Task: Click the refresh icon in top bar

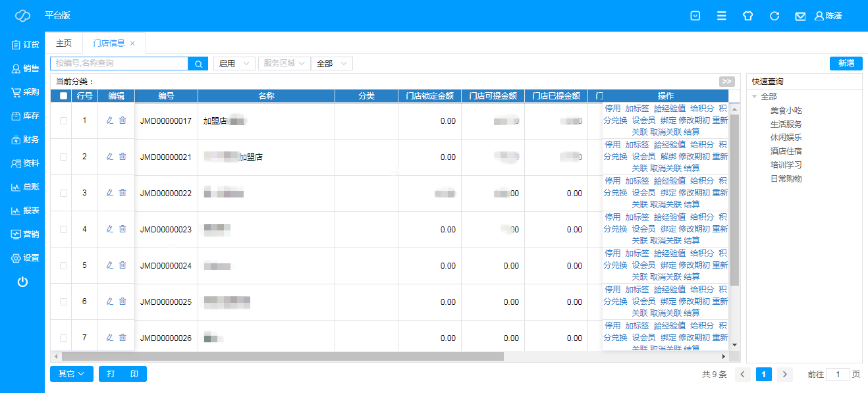Action: [x=774, y=16]
